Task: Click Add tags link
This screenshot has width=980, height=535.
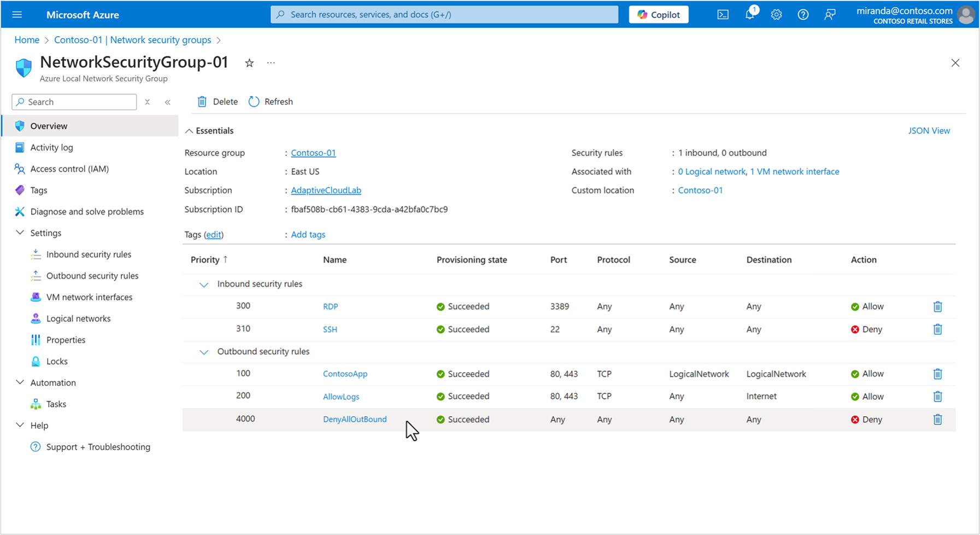Action: coord(308,234)
